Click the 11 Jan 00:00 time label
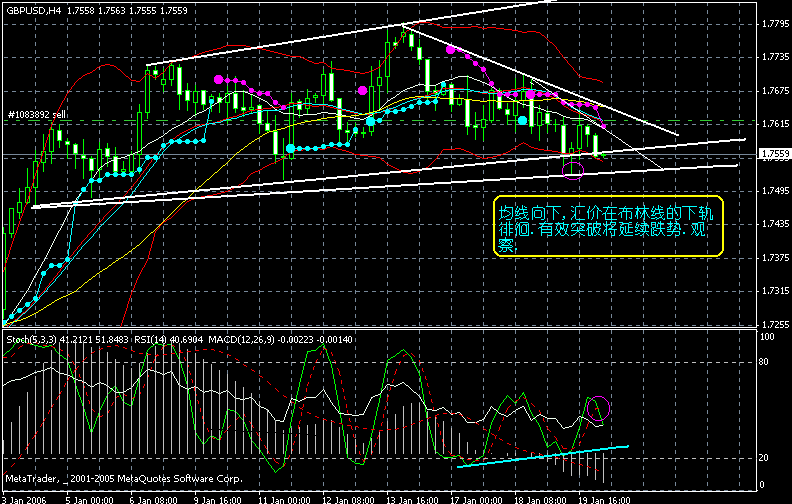Image resolution: width=792 pixels, height=504 pixels. tap(284, 500)
